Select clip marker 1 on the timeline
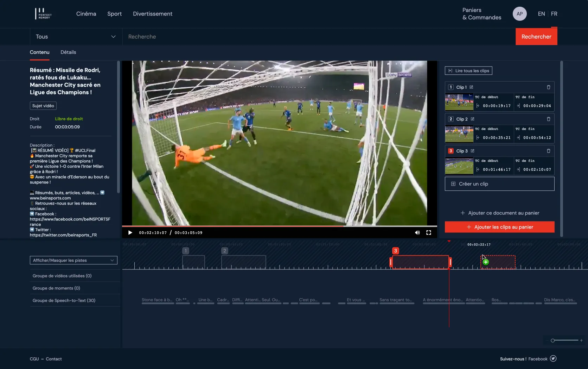Viewport: 588px width, 369px height. [186, 251]
